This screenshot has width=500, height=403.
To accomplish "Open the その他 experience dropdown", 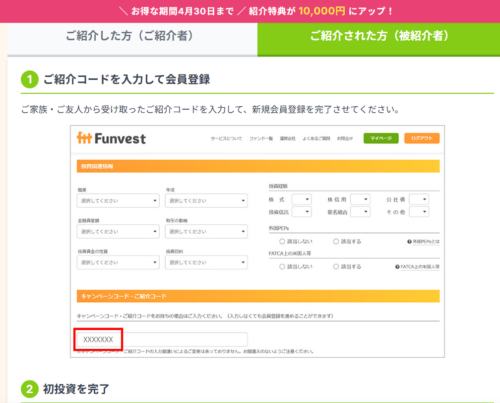I will [419, 212].
